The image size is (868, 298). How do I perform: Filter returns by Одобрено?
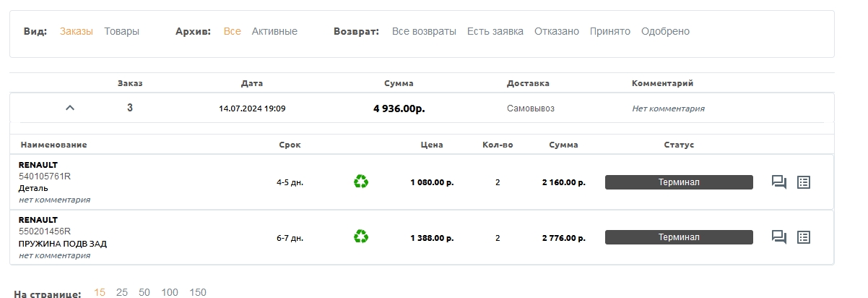click(x=665, y=31)
